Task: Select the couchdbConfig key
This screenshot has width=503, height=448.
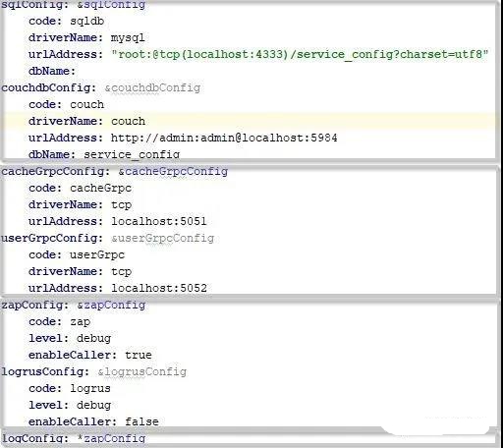Action: click(x=48, y=88)
